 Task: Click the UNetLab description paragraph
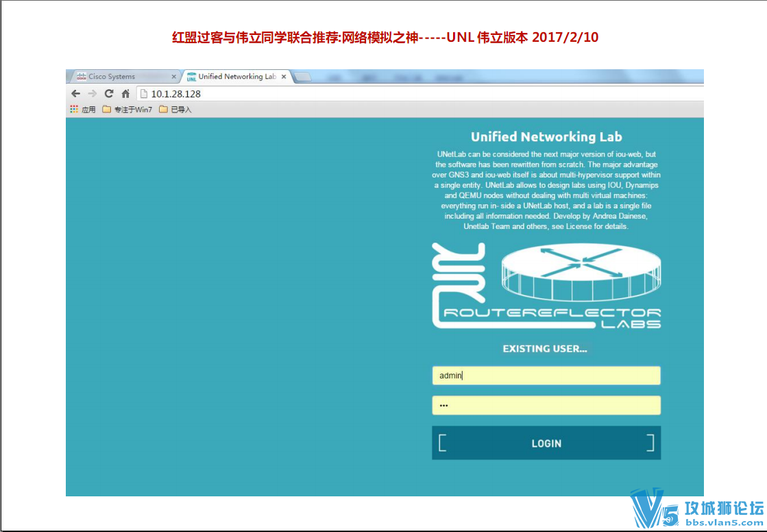pos(546,190)
